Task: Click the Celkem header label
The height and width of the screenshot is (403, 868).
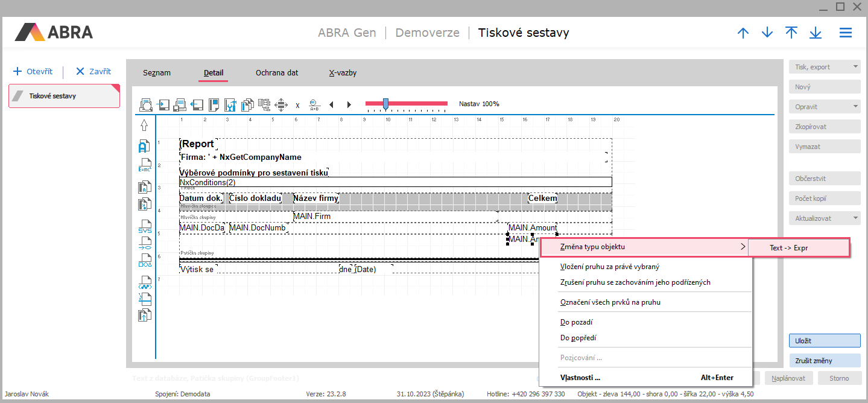Action: [543, 198]
